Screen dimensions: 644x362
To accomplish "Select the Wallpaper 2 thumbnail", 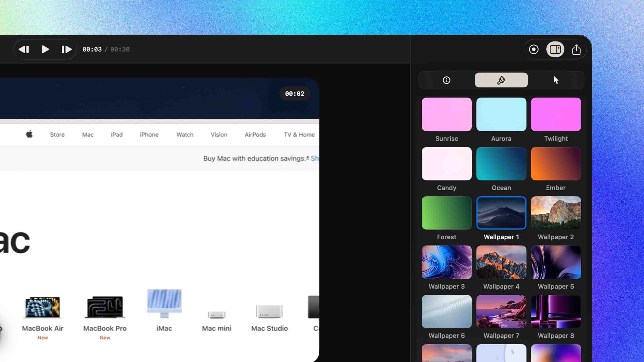I will tap(556, 213).
